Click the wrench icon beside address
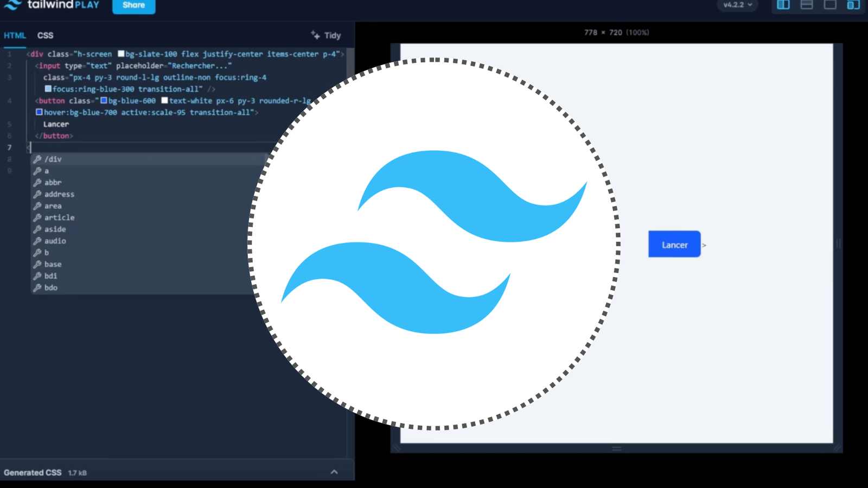The height and width of the screenshot is (488, 868). pos(37,194)
